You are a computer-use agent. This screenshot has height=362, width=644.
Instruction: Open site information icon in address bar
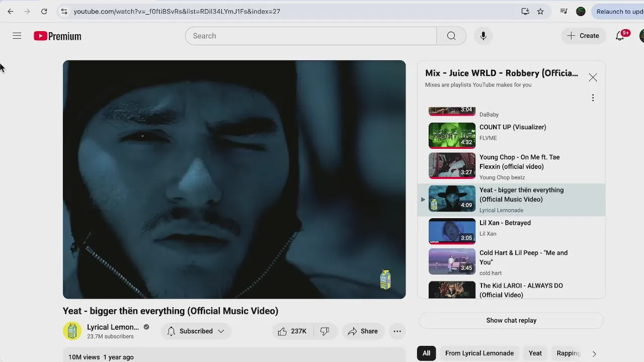point(63,11)
